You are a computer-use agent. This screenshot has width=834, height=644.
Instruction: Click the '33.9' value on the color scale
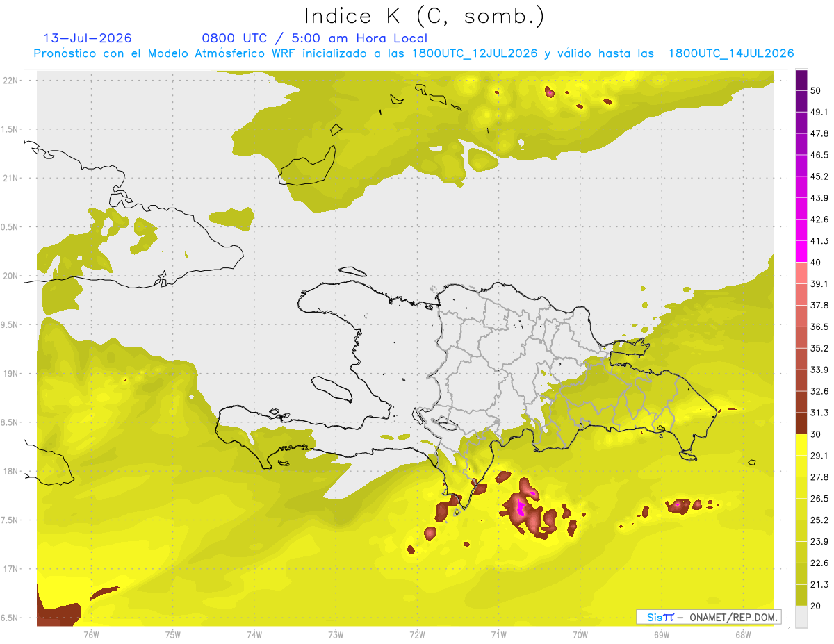coord(819,370)
